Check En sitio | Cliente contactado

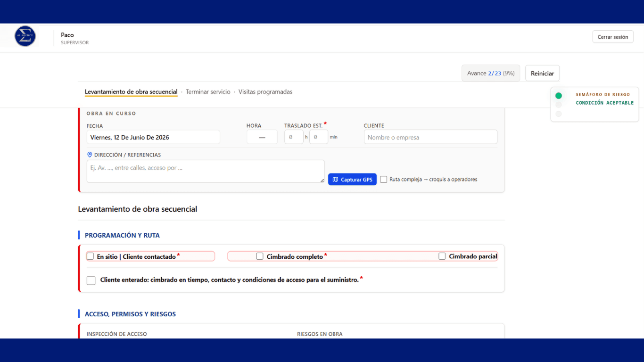point(90,256)
